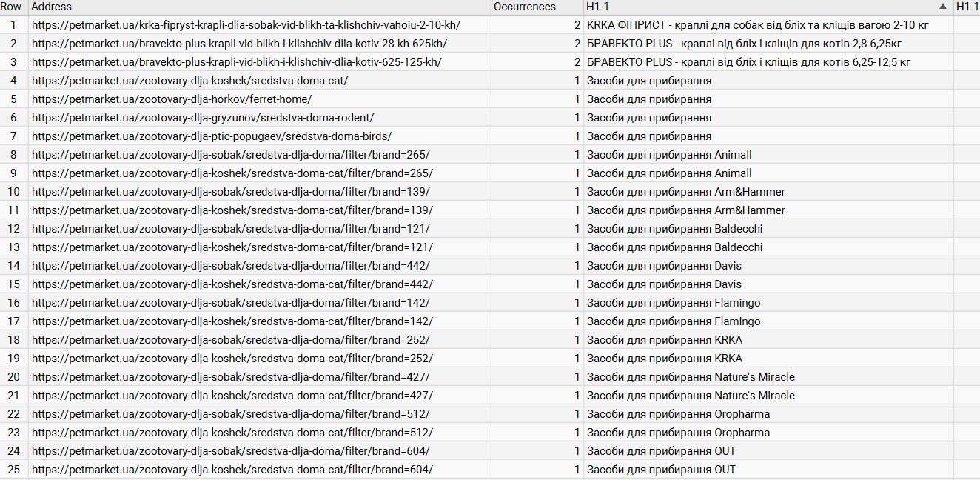Select sobak sredstva-dlja-doma brand=139 URL
Image resolution: width=980 pixels, height=480 pixels.
pyautogui.click(x=259, y=191)
